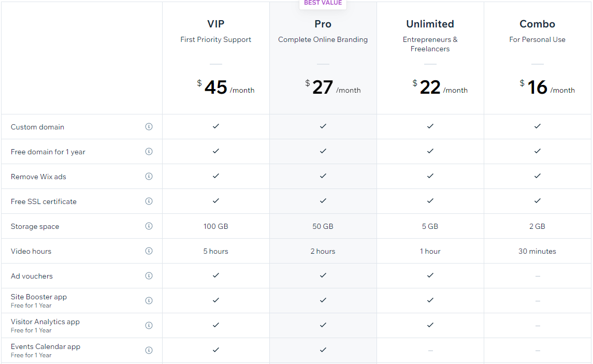Show info about Remove Wix ads
593x364 pixels.
click(x=149, y=177)
